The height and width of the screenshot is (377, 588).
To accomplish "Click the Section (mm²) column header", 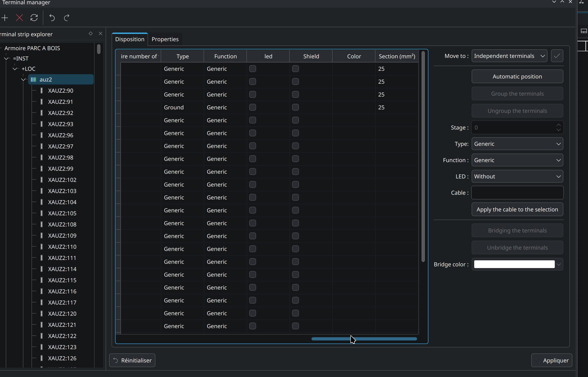I will point(397,56).
